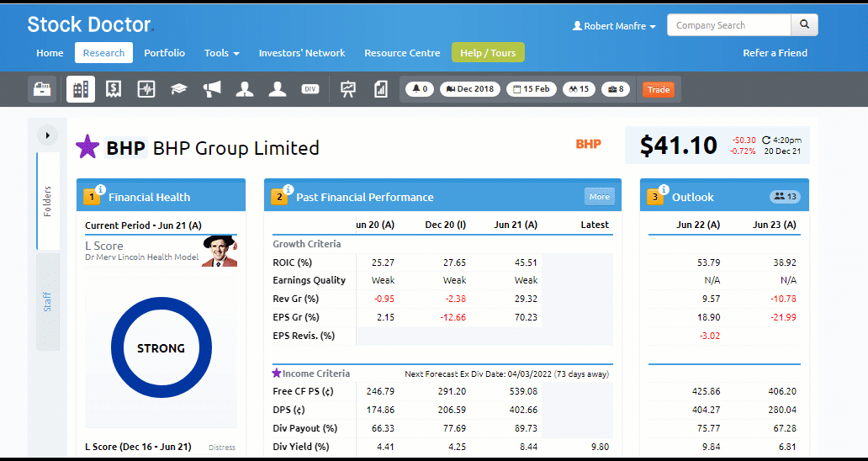Click the 70.23 EPS growth value
The width and height of the screenshot is (868, 461).
tap(526, 317)
